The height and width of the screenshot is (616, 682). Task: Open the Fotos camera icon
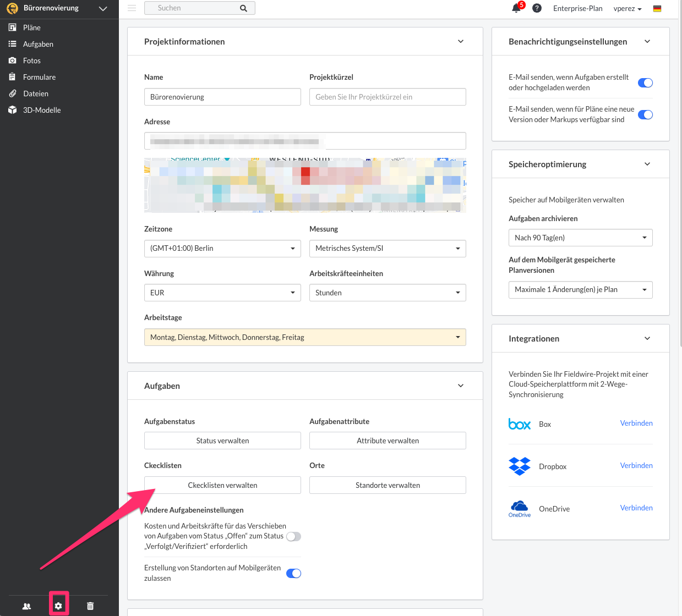pos(12,61)
